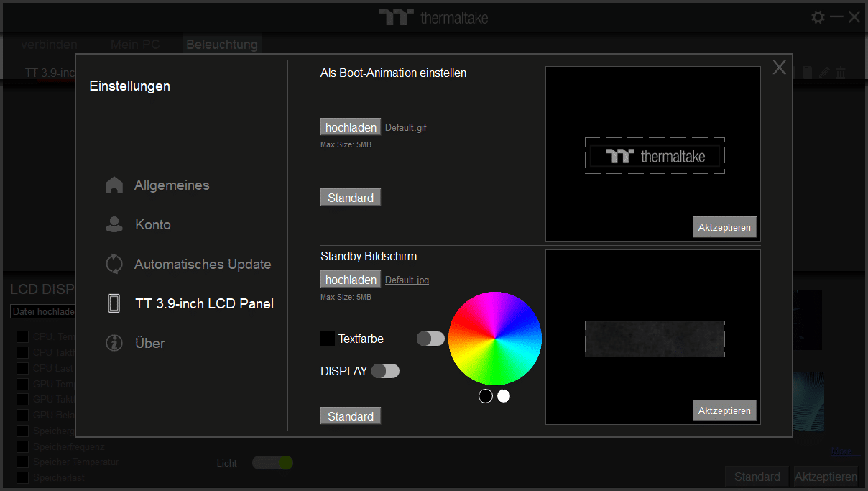
Task: Pick a color on the color wheel
Action: coord(495,339)
